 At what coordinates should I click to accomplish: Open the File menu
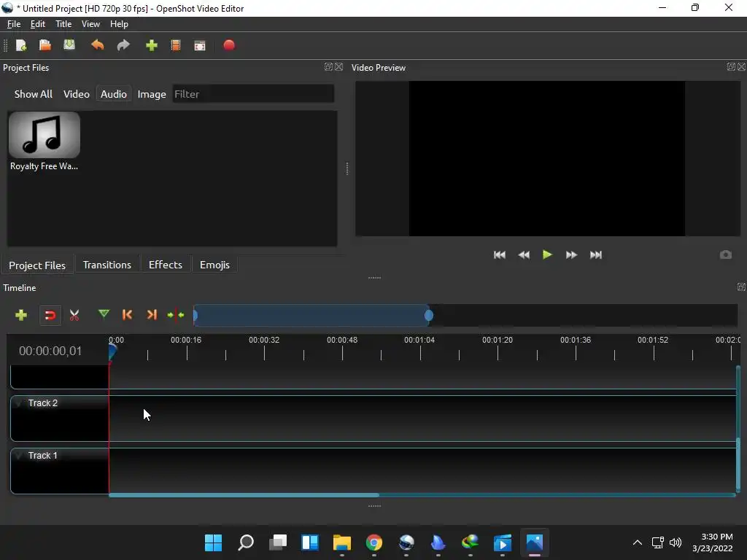point(14,24)
